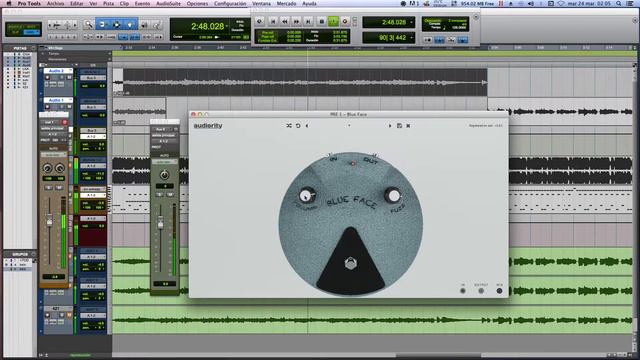Click the Audio 2 track name
Screen dimensions: 640x360
pyautogui.click(x=56, y=71)
